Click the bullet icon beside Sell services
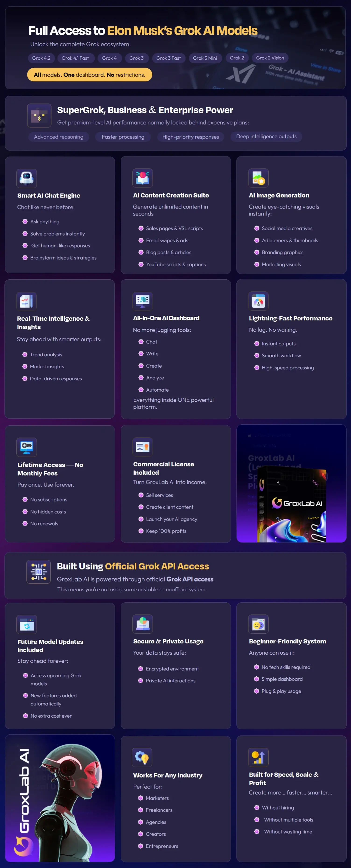351x868 pixels. (141, 495)
